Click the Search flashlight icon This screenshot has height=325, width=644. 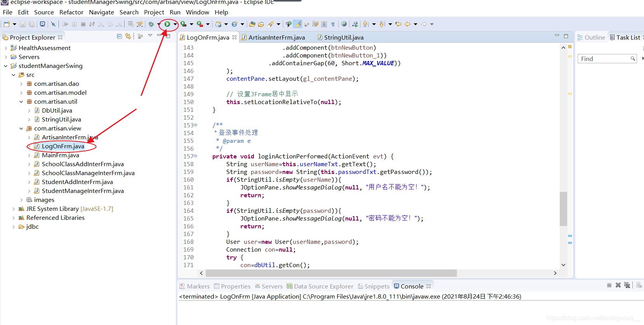[270, 24]
